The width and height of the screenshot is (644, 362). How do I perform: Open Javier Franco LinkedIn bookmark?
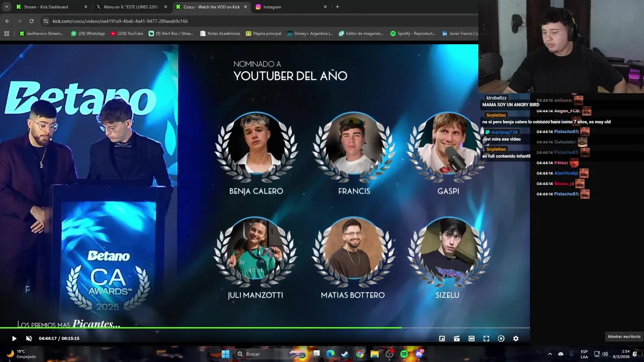tap(459, 34)
